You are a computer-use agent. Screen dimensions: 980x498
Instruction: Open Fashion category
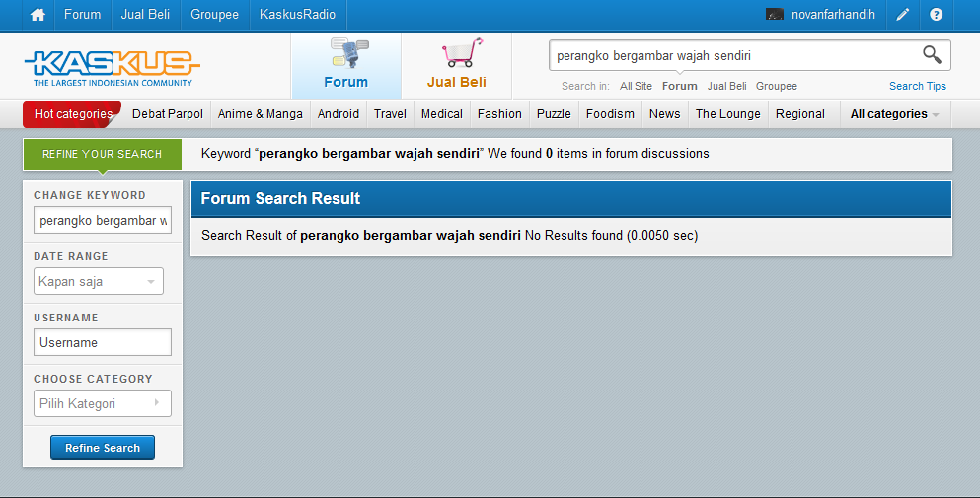(499, 114)
